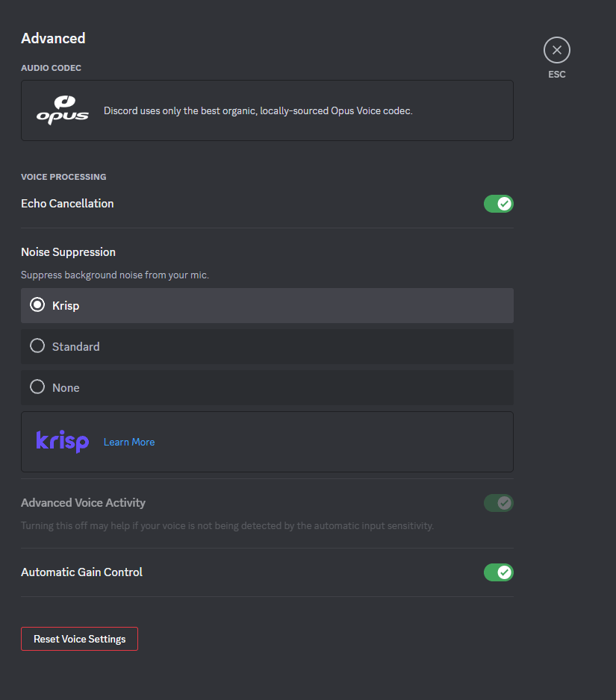616x700 pixels.
Task: Click the ESC label under close button
Action: (556, 75)
